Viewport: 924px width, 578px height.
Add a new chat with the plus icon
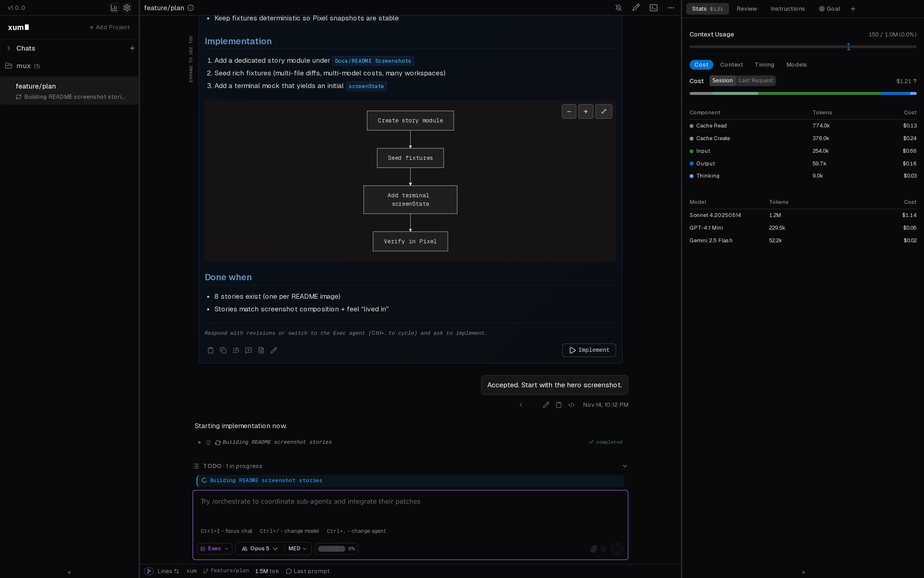[x=132, y=48]
